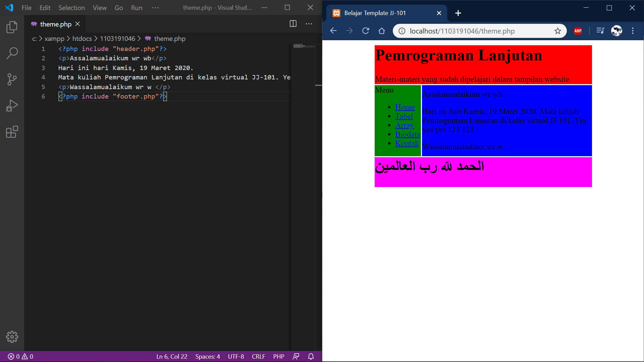Open the Run and Debug view
644x362 pixels.
[x=12, y=106]
